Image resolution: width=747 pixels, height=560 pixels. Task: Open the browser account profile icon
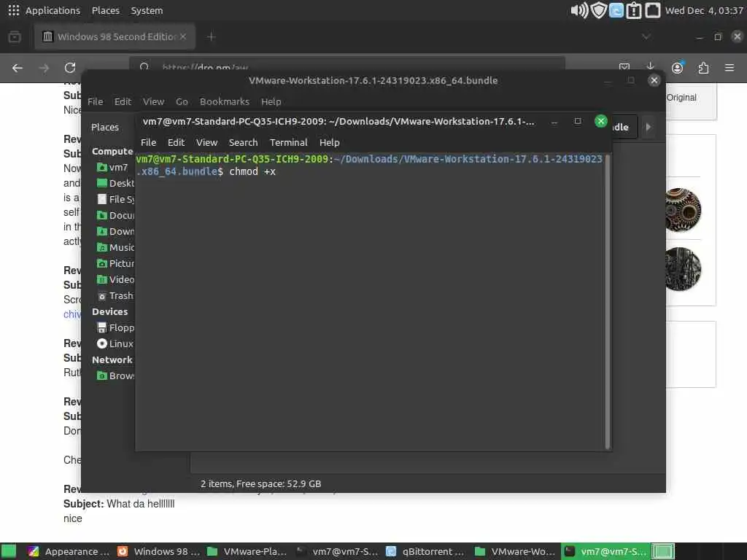[677, 68]
